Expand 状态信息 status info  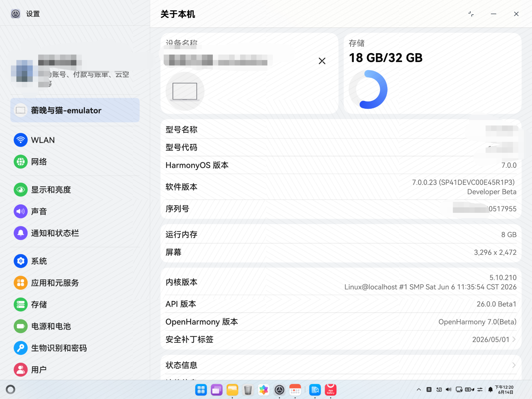(341, 365)
